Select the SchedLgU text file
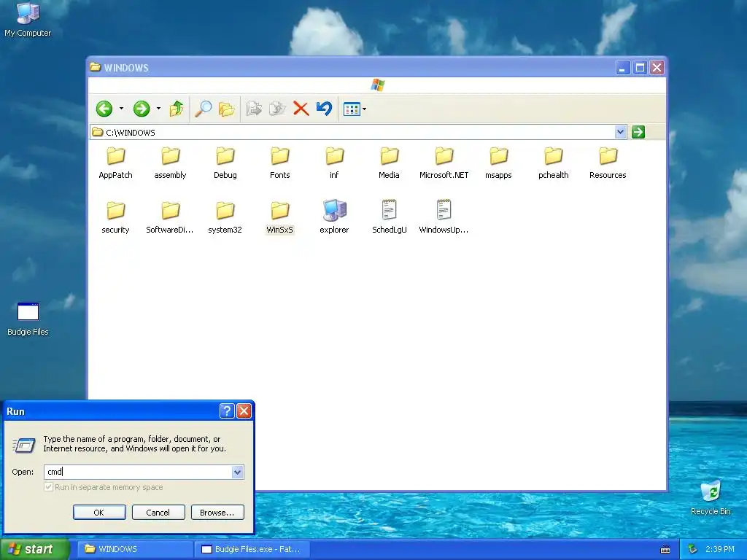747x560 pixels. 390,217
